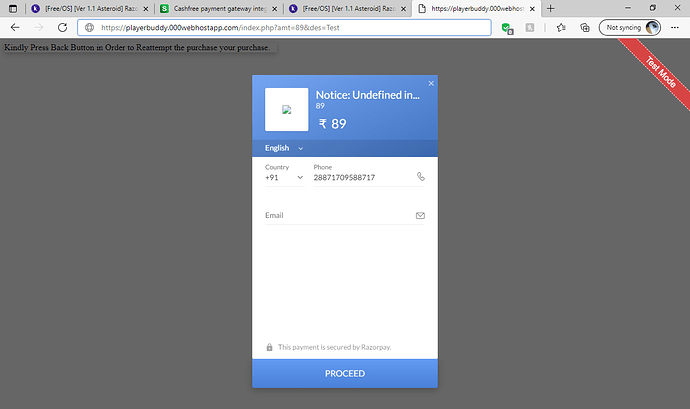
Task: Close the Razorpay checkout modal
Action: (431, 83)
